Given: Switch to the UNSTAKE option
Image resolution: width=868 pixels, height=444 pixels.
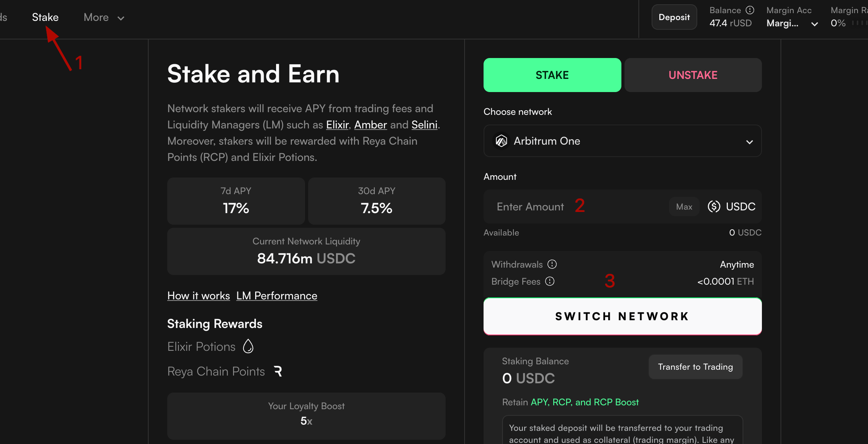Looking at the screenshot, I should point(693,75).
